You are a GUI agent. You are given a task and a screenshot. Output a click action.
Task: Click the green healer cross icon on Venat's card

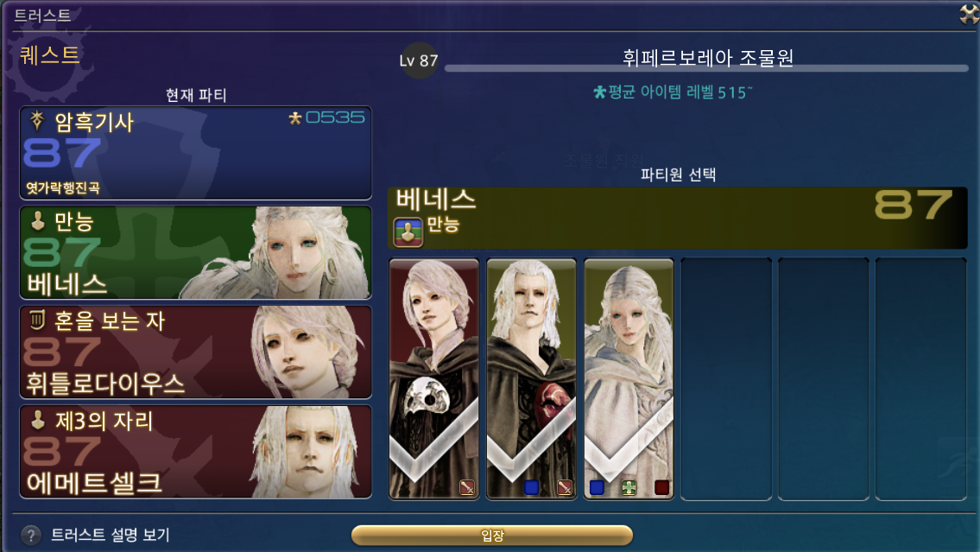point(629,487)
